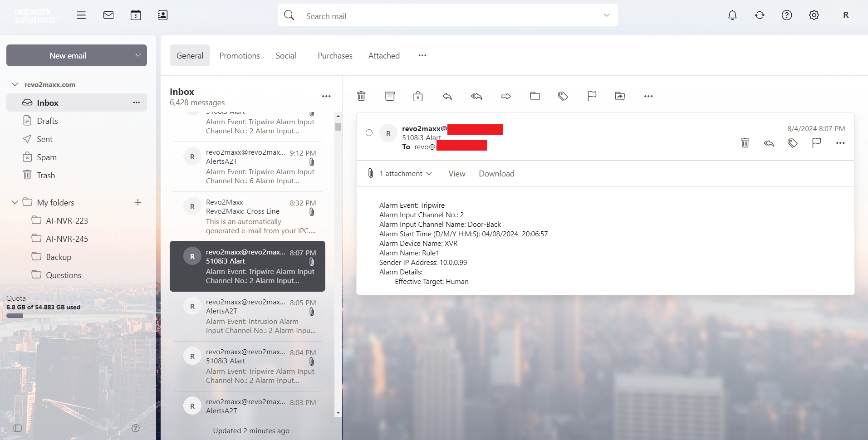Open the hamburger menu icon
Screen dimensions: 868x440
(x=81, y=15)
